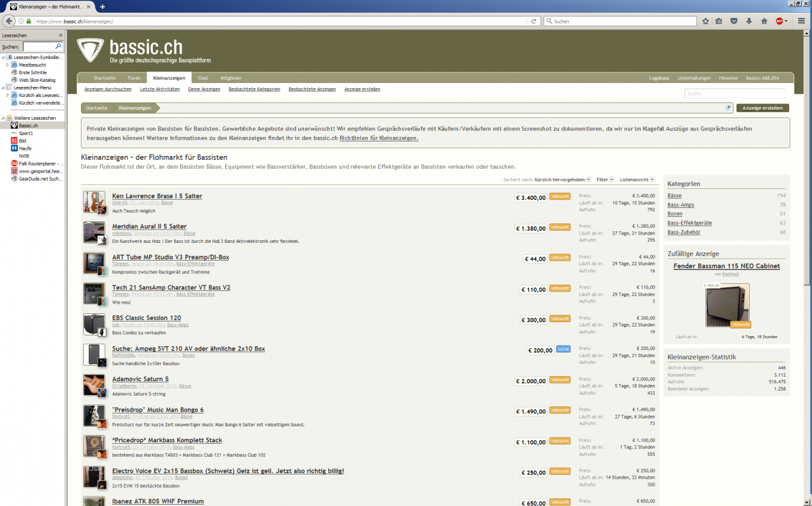Focus the site Suche search field

coord(735,93)
